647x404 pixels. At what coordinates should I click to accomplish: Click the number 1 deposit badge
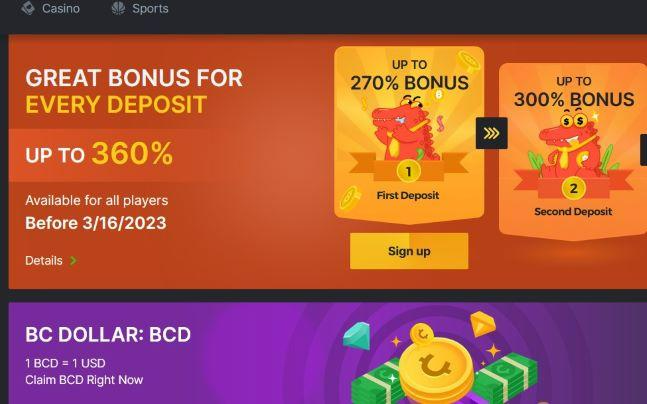click(409, 171)
